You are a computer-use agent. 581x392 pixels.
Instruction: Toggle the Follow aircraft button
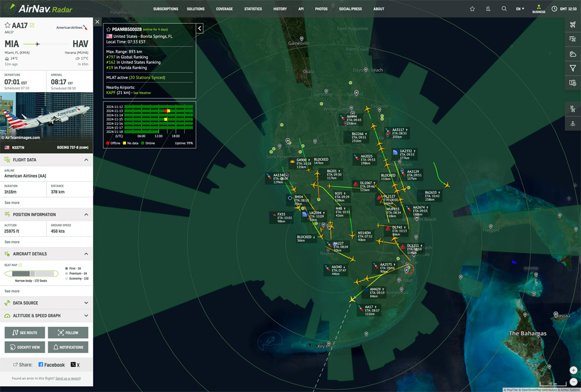pos(68,333)
